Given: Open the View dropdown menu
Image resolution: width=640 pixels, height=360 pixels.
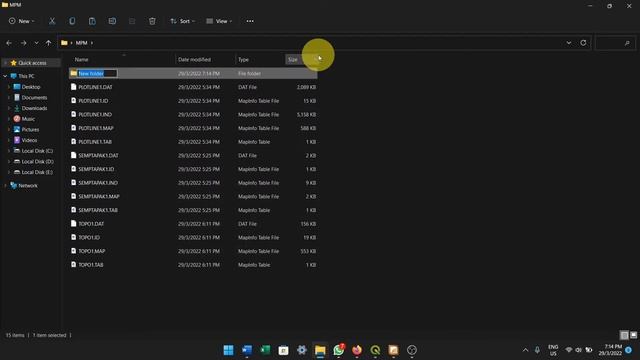Looking at the screenshot, I should (x=219, y=21).
